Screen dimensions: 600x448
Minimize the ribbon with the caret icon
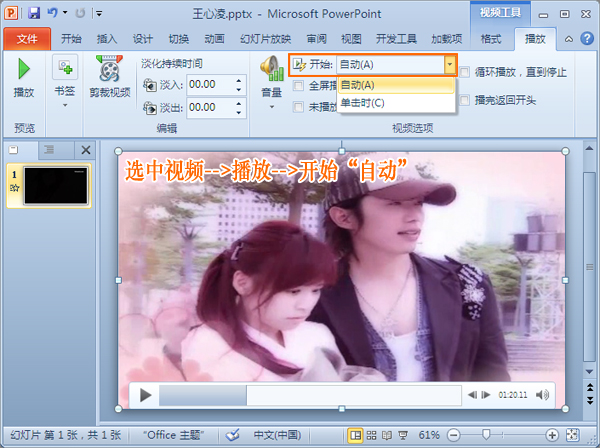point(569,39)
